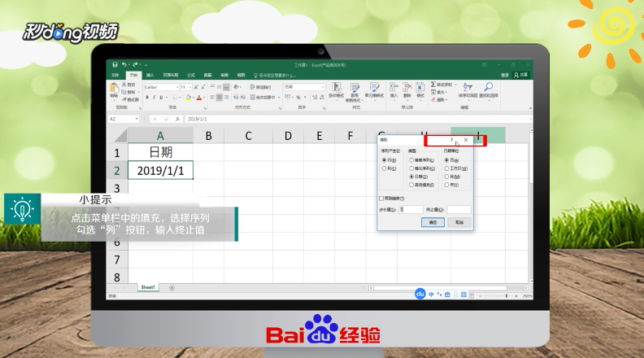
Task: Choose Month (月) date unit
Action: 446,177
